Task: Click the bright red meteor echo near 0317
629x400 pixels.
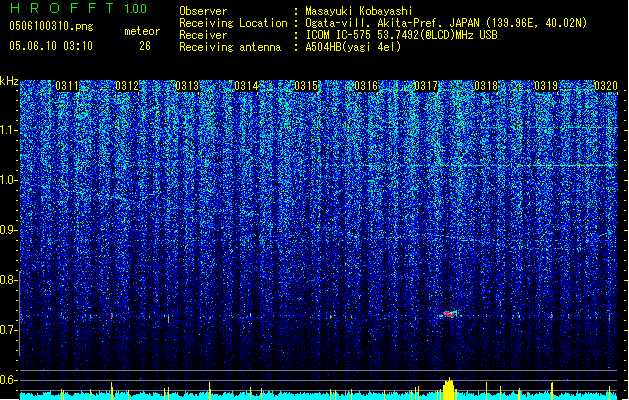Action: pos(448,314)
